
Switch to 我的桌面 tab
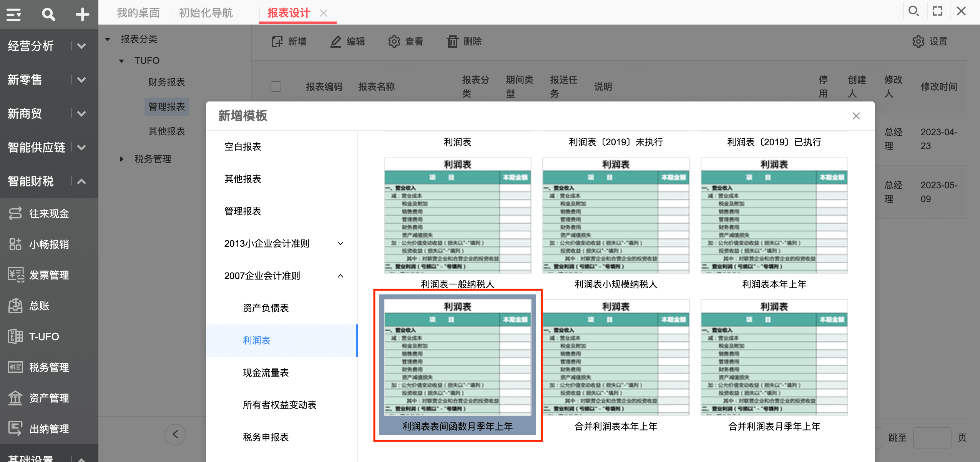(138, 13)
